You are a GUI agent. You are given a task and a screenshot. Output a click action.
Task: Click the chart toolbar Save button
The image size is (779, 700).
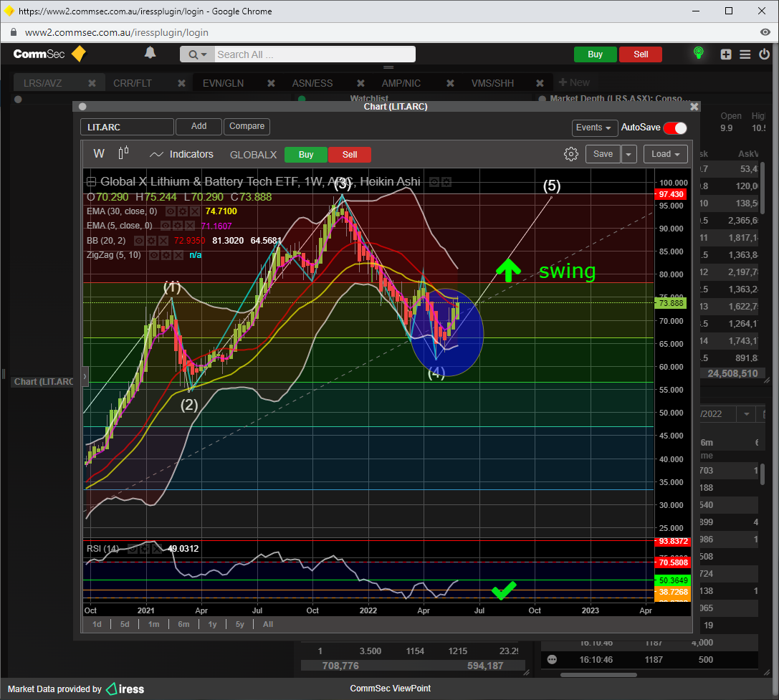tap(603, 154)
